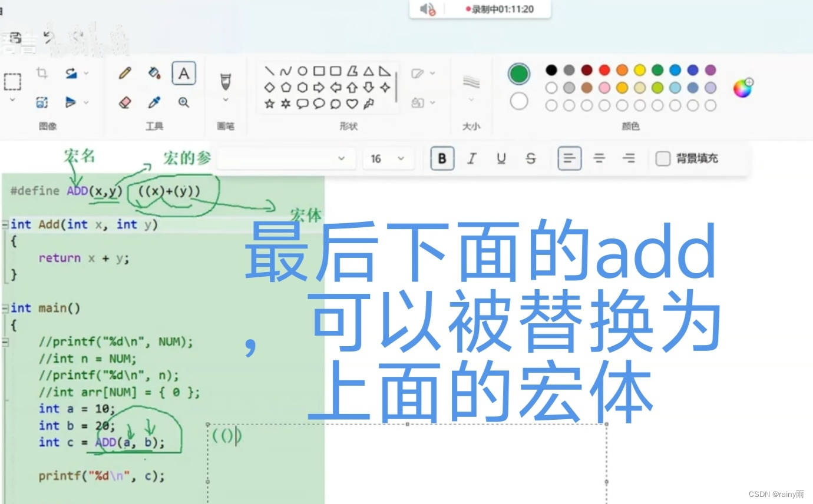Image resolution: width=813 pixels, height=504 pixels.
Task: Expand the Flip options dropdown
Action: (x=87, y=102)
